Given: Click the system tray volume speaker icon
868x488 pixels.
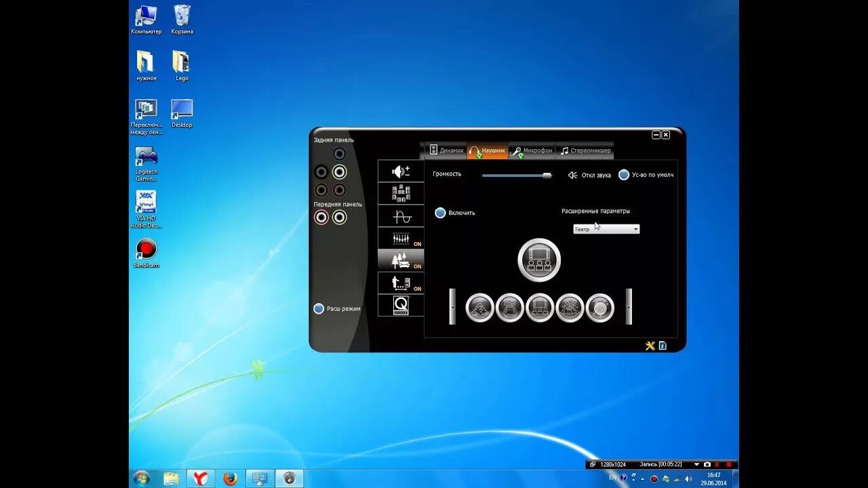Looking at the screenshot, I should [x=688, y=479].
